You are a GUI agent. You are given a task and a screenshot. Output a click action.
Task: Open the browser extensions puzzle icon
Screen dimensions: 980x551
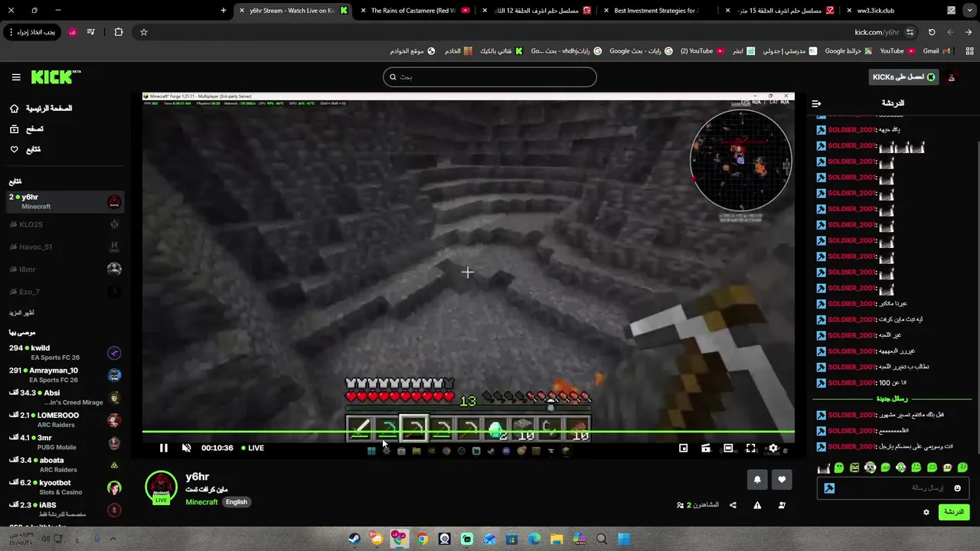point(119,32)
